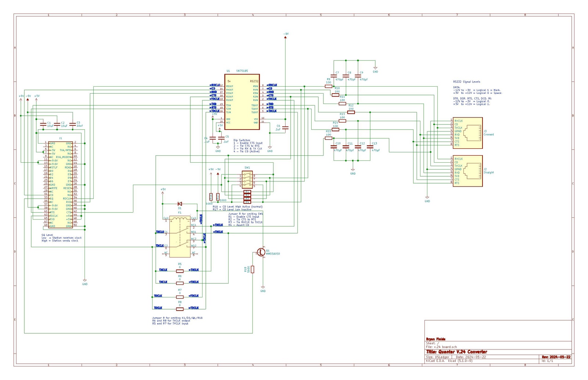
Task: Click the title 'Quantar V.24 Converter'
Action: click(x=456, y=352)
